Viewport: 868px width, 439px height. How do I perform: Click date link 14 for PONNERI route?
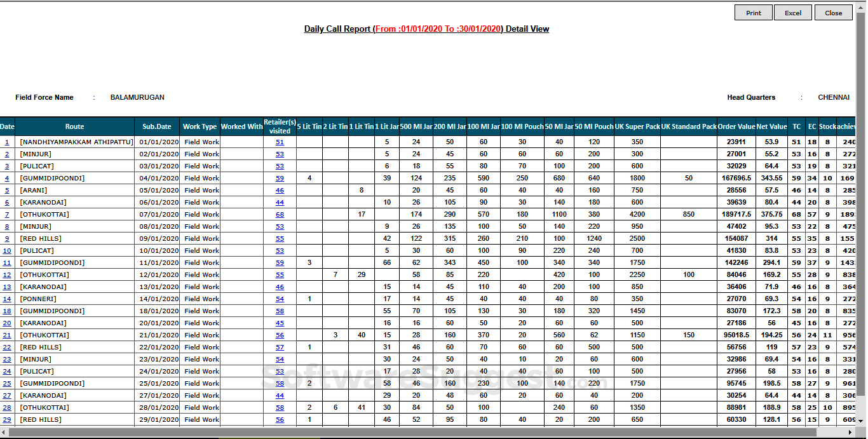point(6,299)
